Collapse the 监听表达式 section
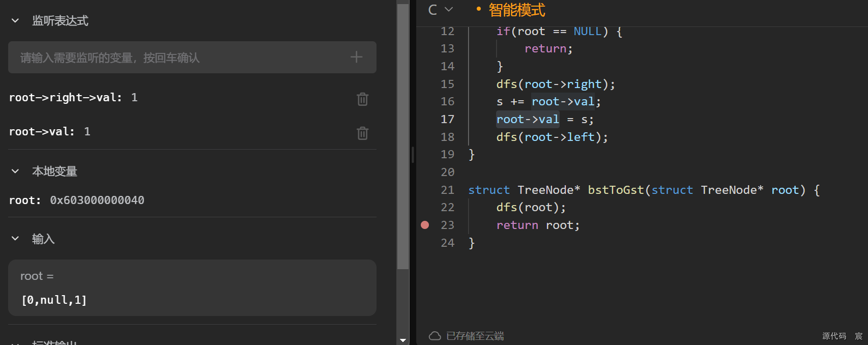This screenshot has height=345, width=868. pos(15,21)
